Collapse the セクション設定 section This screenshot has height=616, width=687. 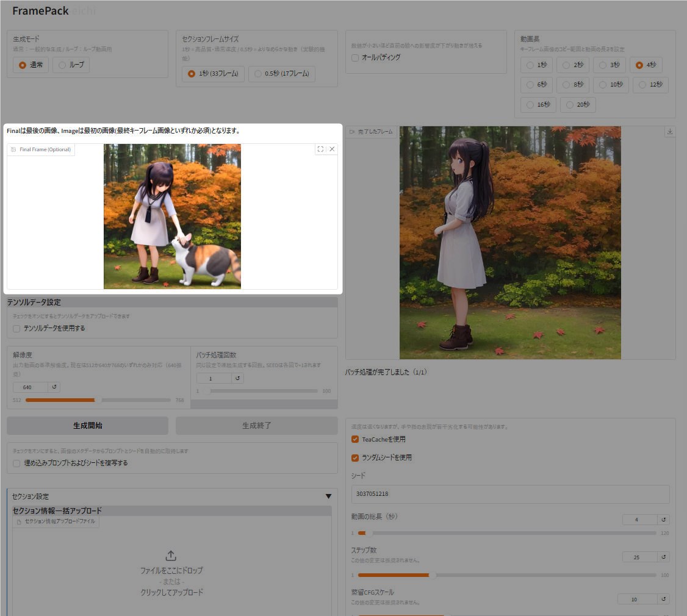(x=328, y=496)
